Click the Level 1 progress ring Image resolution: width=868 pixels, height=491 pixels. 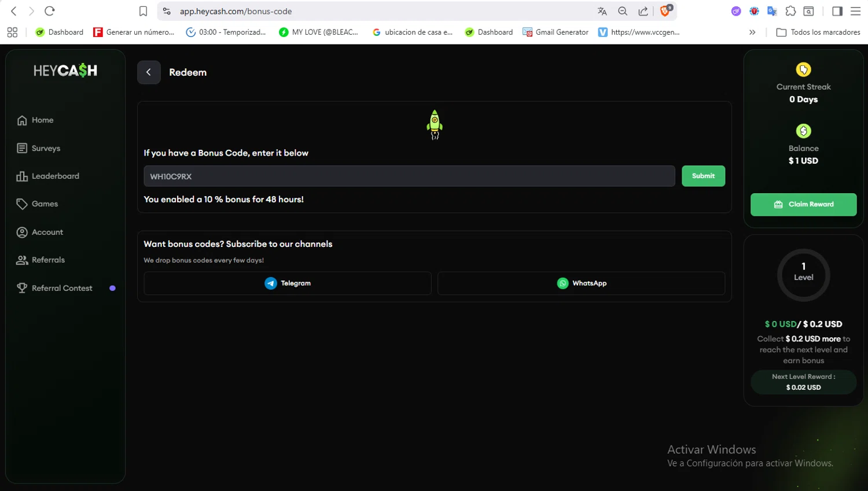[803, 275]
